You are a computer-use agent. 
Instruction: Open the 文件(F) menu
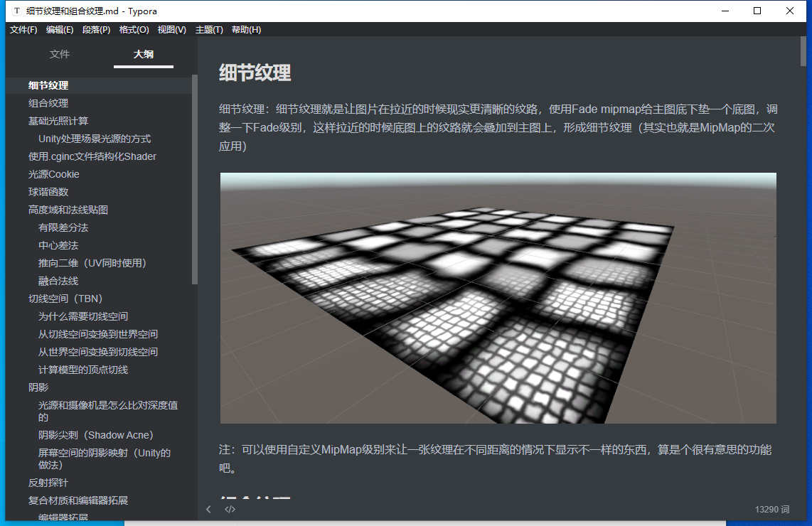23,29
